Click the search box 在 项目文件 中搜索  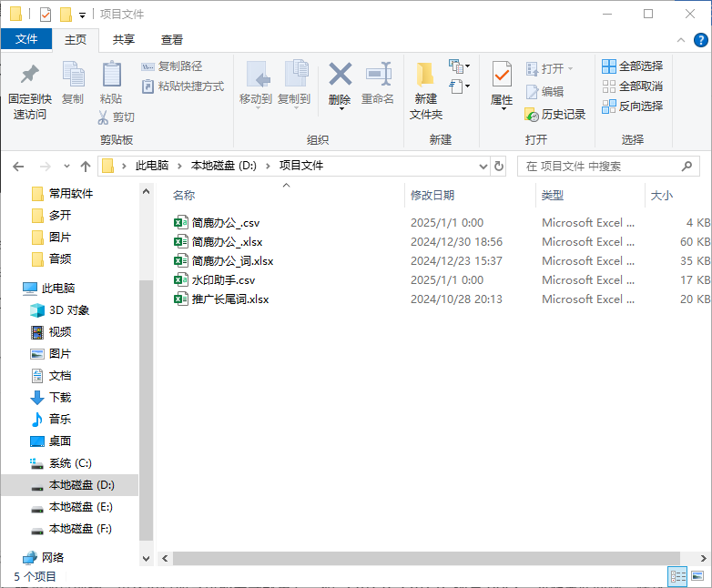coord(608,167)
